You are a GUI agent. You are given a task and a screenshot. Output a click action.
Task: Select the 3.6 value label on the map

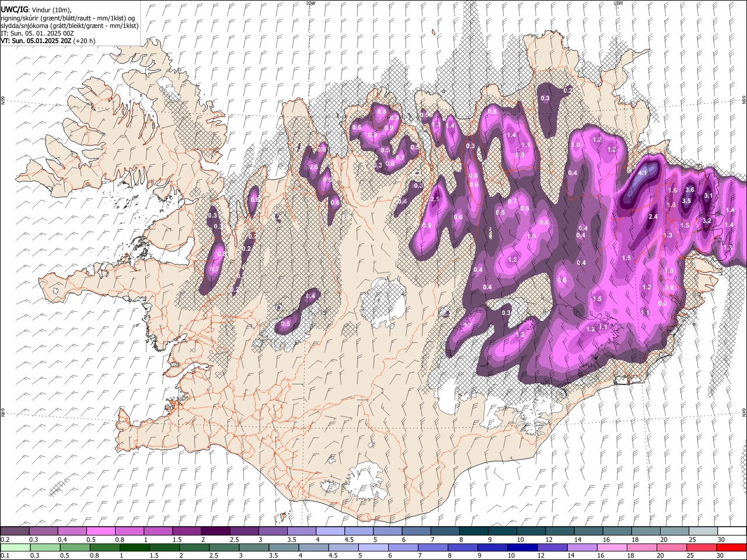click(689, 190)
